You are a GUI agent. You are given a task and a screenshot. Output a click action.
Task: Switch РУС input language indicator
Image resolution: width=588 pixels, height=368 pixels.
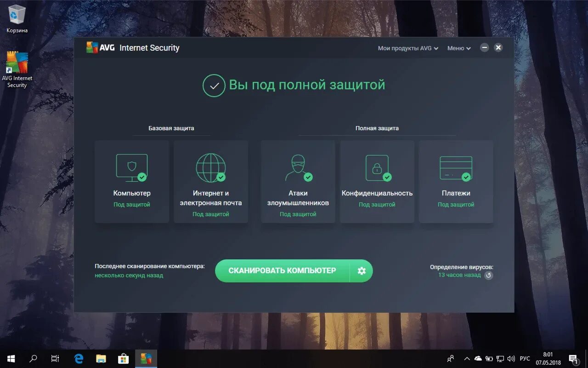coord(525,359)
